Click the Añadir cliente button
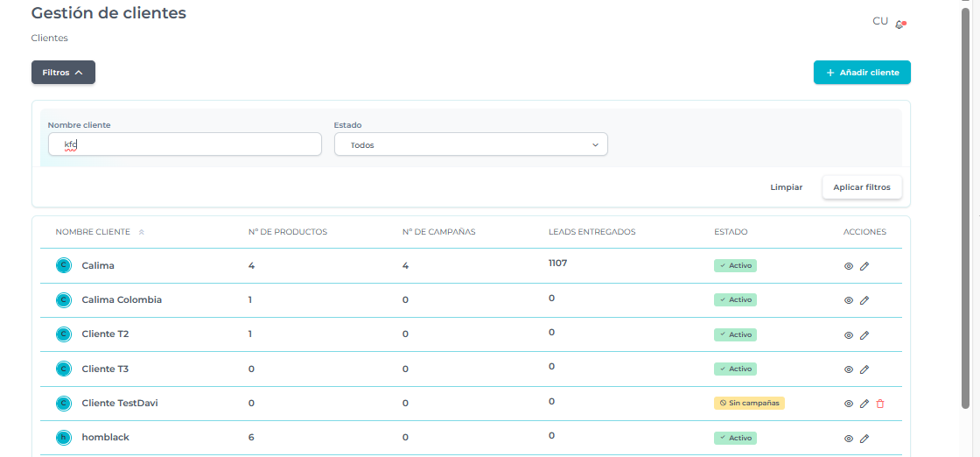 point(862,73)
